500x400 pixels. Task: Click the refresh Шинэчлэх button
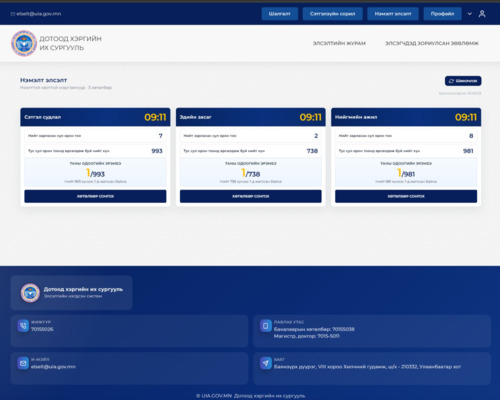coord(463,81)
